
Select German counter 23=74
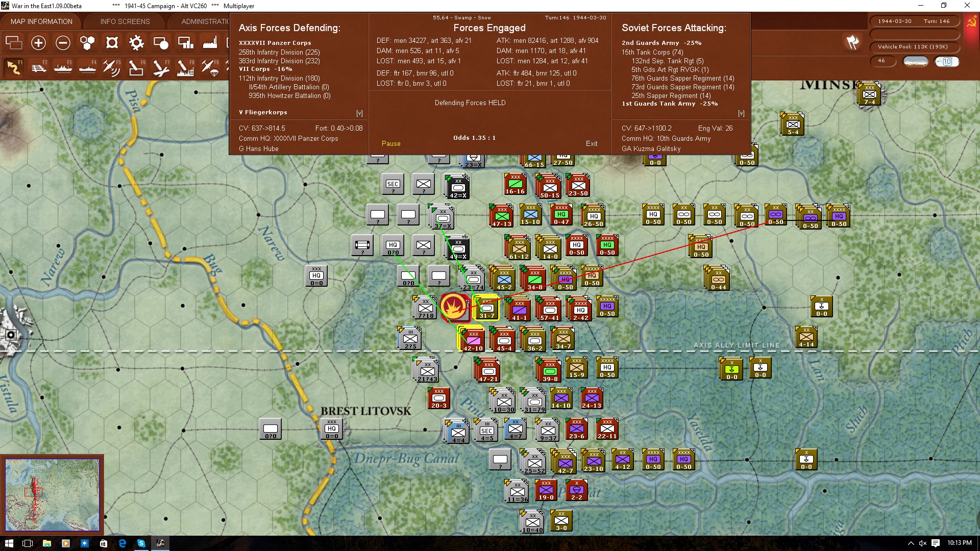[x=473, y=279]
